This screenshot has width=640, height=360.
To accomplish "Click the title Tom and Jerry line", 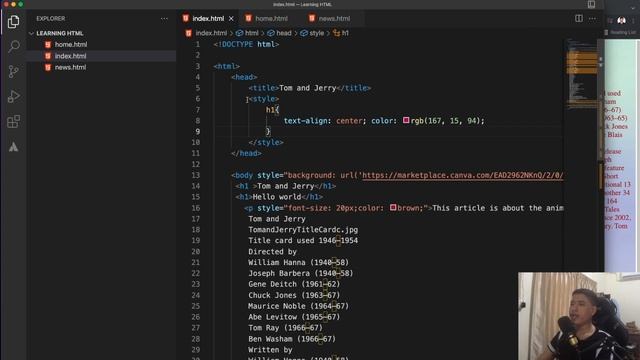I will click(310, 88).
